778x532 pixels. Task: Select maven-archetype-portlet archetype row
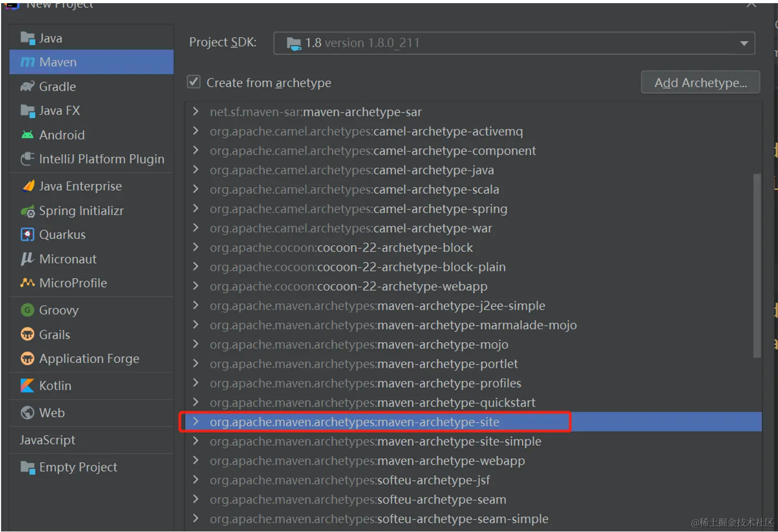[x=473, y=364]
